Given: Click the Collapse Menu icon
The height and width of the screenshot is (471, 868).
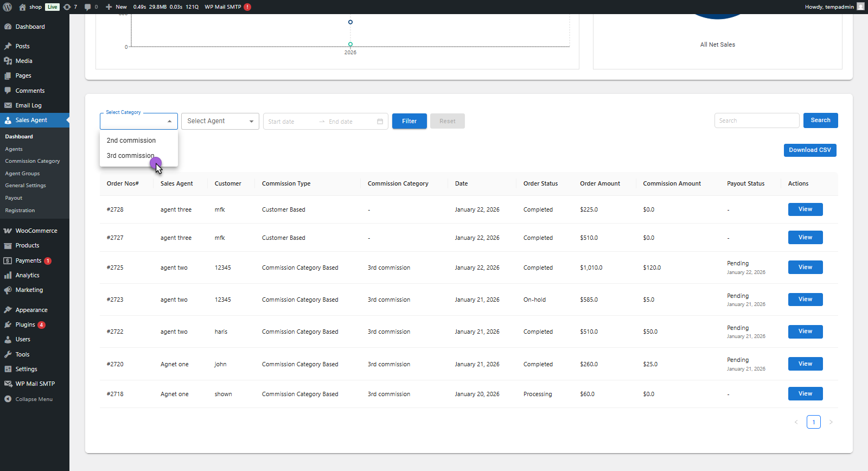Looking at the screenshot, I should click(8, 399).
